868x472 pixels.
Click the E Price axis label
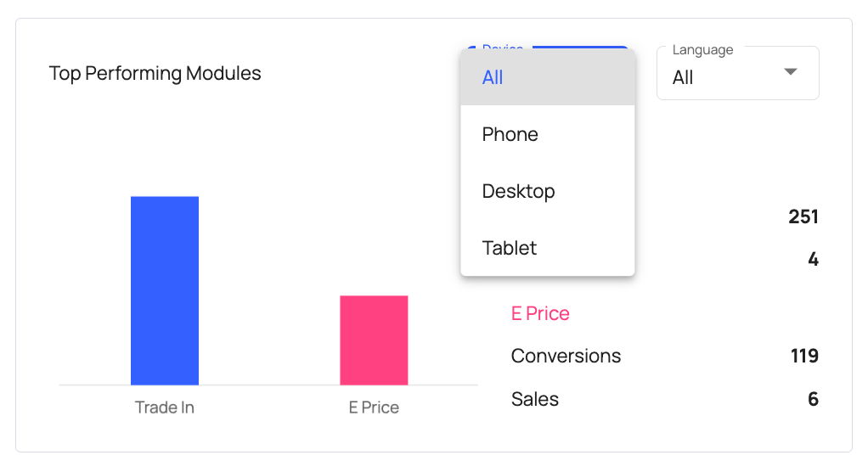click(x=374, y=407)
